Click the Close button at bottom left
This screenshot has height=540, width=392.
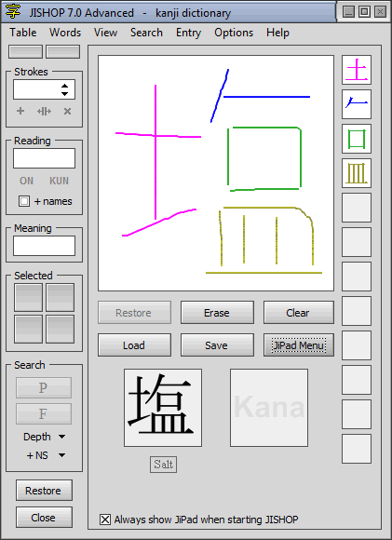pyautogui.click(x=44, y=517)
